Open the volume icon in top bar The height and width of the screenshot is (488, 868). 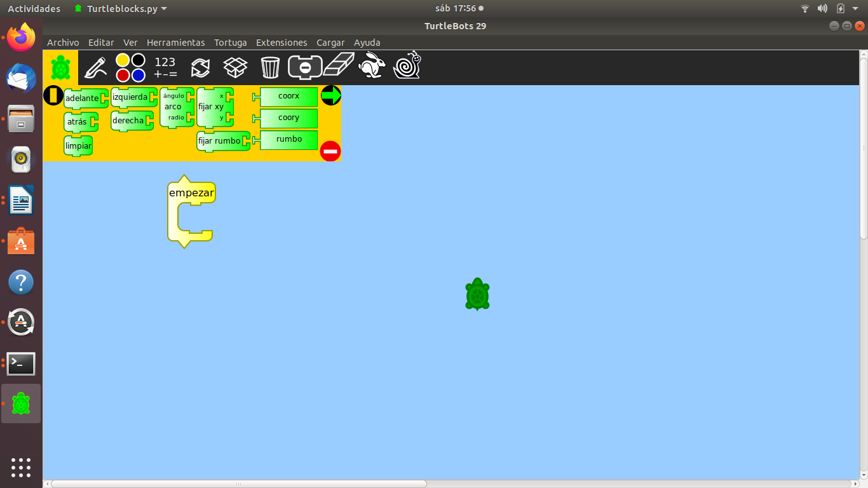(x=822, y=8)
